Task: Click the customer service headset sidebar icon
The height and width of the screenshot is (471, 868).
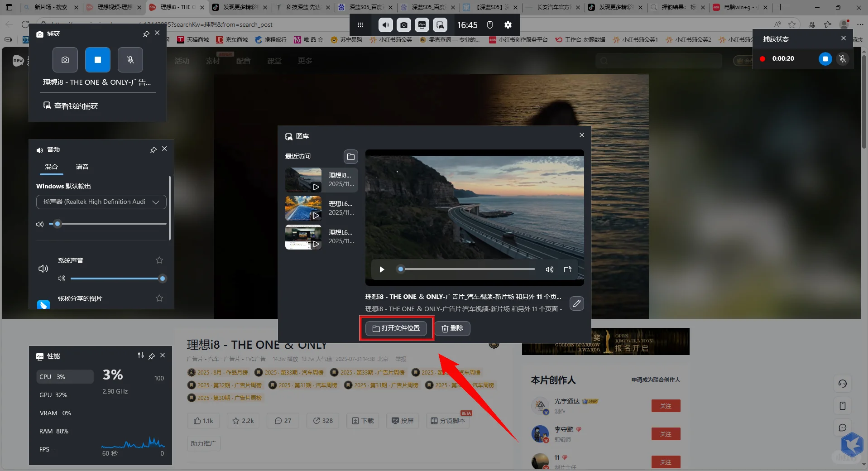Action: (x=842, y=384)
